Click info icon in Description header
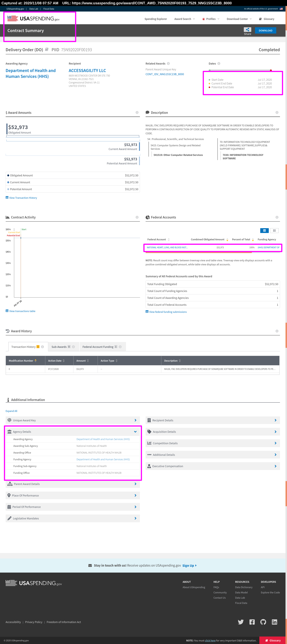This screenshot has height=644, width=287. (x=277, y=112)
